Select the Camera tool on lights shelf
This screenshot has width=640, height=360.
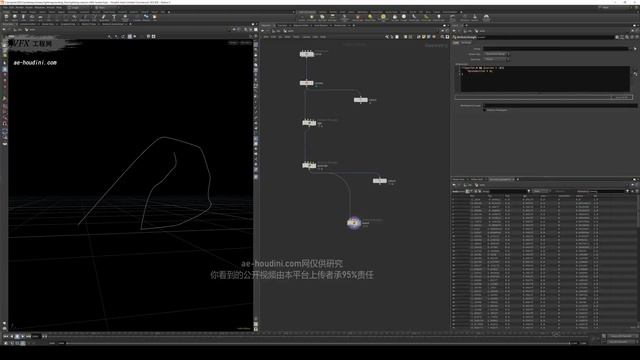tap(301, 17)
